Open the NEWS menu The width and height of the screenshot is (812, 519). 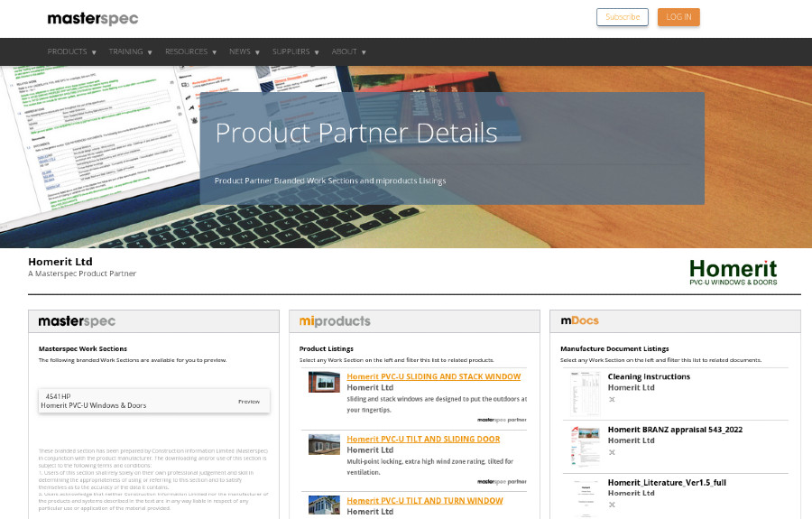[x=244, y=52]
